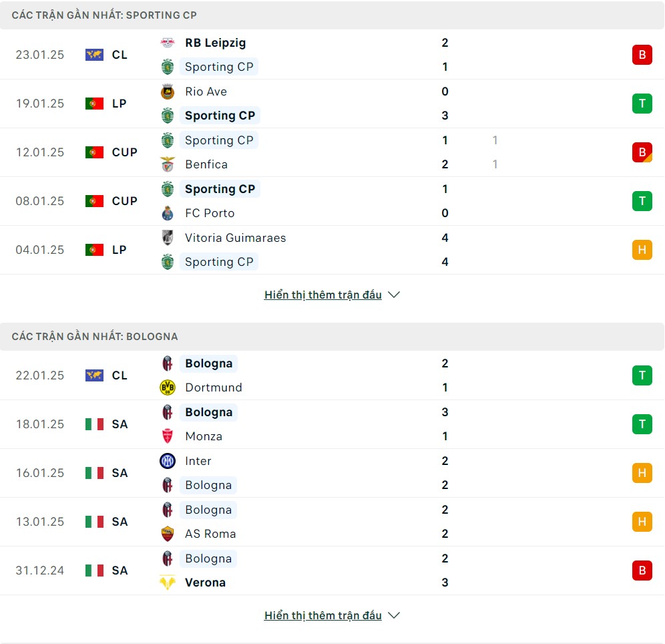Click the orange H badge for Vitoria Guimaraes match
Screen dimensions: 665x644
click(x=642, y=250)
